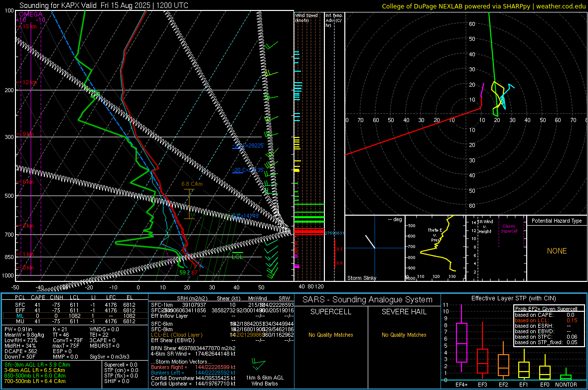This screenshot has height=390, width=588.
Task: Click the 'DCAPE = 562' value
Action: 21,351
